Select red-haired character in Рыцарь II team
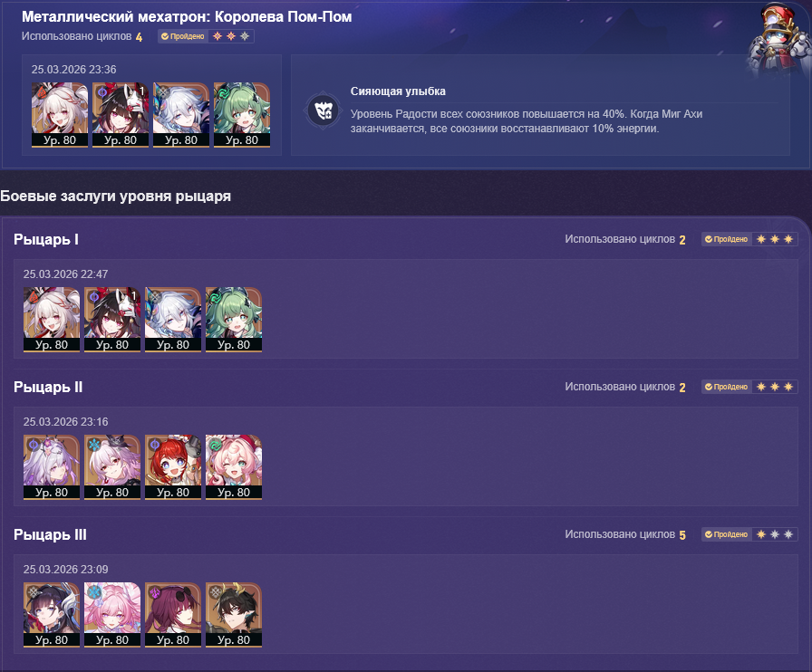812x672 pixels. point(173,467)
